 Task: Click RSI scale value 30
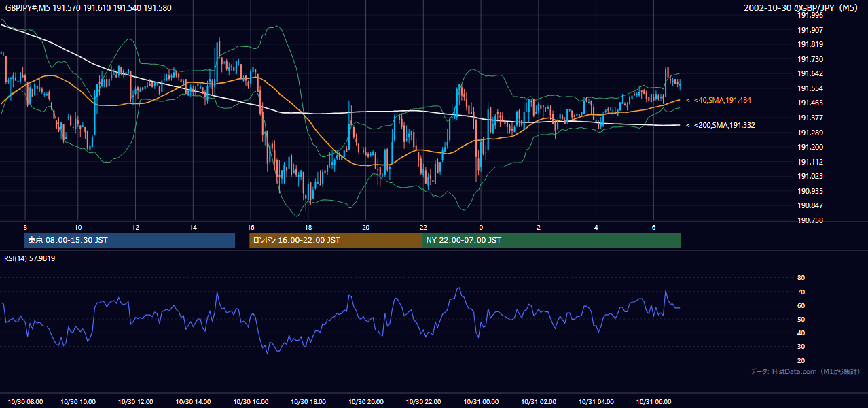tap(801, 347)
